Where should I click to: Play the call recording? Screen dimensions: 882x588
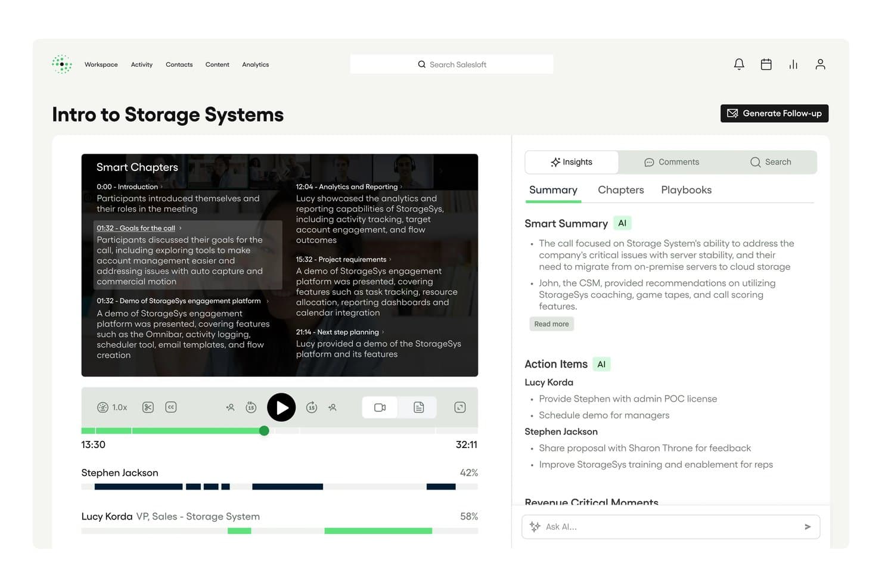click(281, 407)
